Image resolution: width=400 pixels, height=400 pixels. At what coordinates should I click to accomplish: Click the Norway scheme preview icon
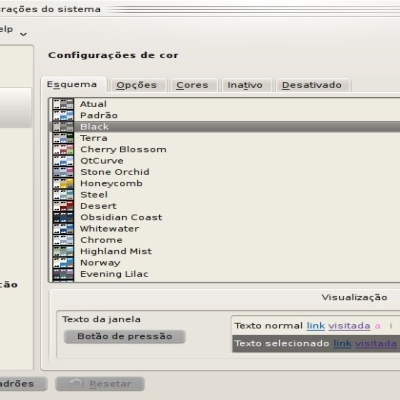pos(63,263)
